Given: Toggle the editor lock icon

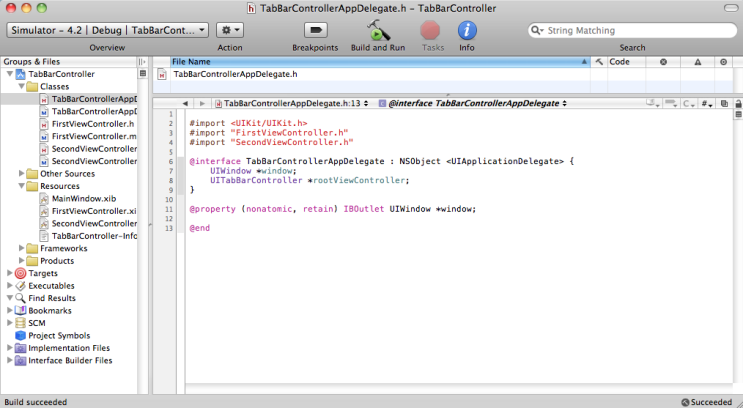Looking at the screenshot, I should tap(738, 103).
